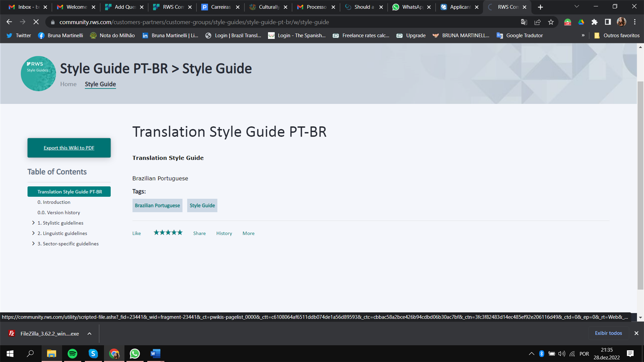Screen dimensions: 644x362
Task: Open the Chrome three-dot menu
Action: coord(635,22)
